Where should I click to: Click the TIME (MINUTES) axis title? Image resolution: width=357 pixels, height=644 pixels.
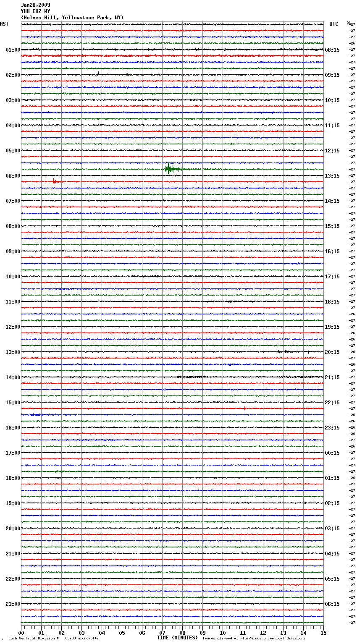[177, 638]
